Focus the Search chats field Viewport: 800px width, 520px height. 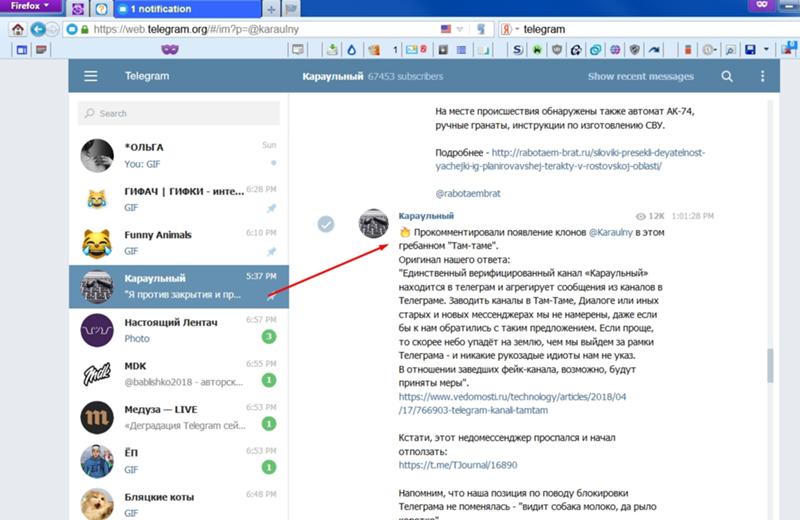pyautogui.click(x=179, y=113)
